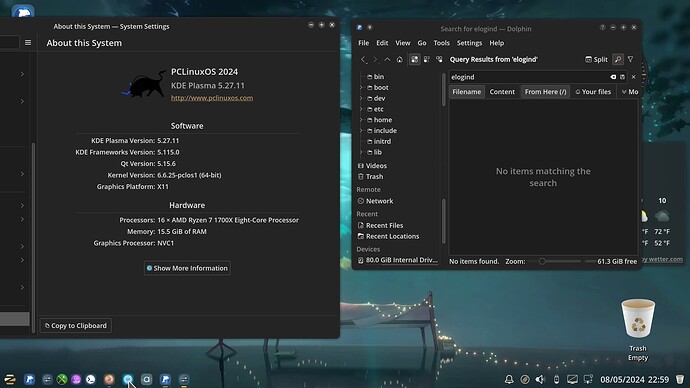Click the System Settings sidebar scrollbar

pyautogui.click(x=33, y=238)
